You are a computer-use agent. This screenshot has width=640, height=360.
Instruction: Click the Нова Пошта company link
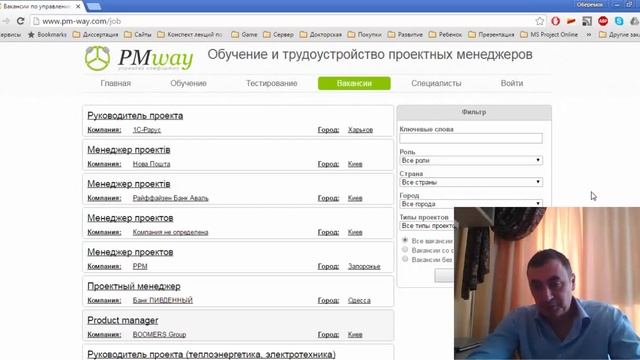click(x=151, y=164)
